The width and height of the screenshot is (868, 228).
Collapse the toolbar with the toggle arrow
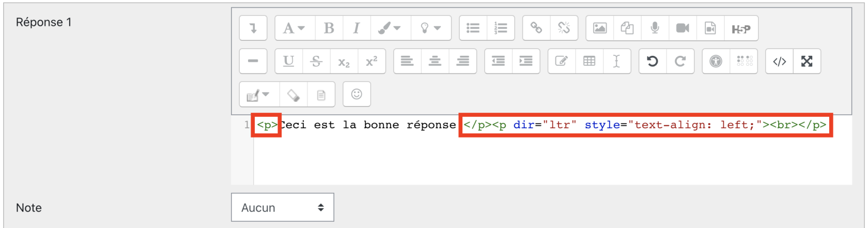[253, 28]
